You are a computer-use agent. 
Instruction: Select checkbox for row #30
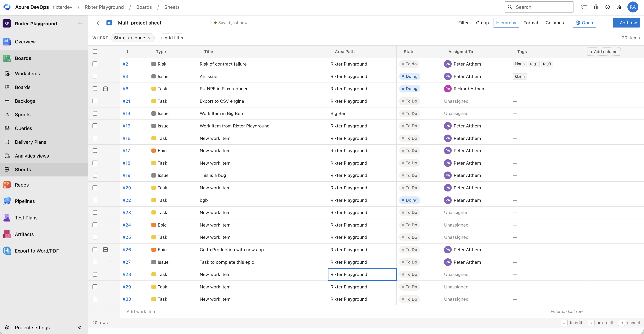(x=95, y=299)
